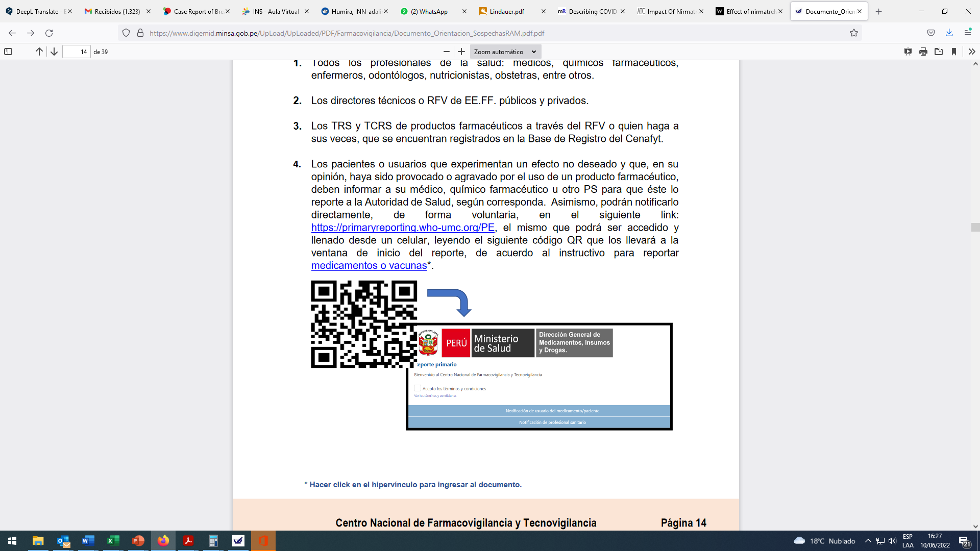Click the current view bookmark icon
The height and width of the screenshot is (551, 980).
tap(953, 52)
